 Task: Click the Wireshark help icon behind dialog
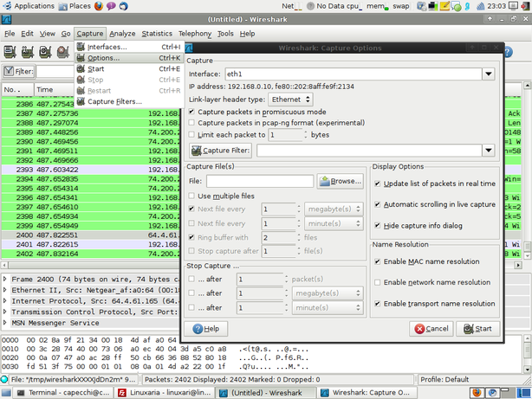(x=508, y=52)
